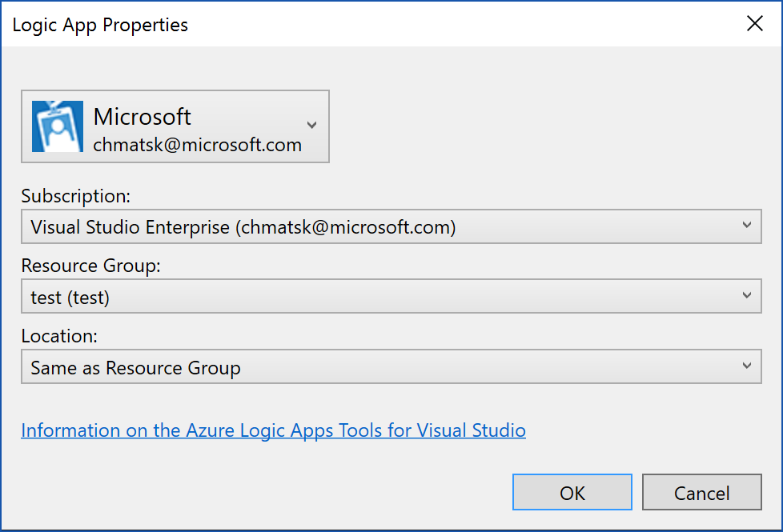Confirm with the OK button
Viewport: 783px width, 532px height.
pyautogui.click(x=572, y=492)
